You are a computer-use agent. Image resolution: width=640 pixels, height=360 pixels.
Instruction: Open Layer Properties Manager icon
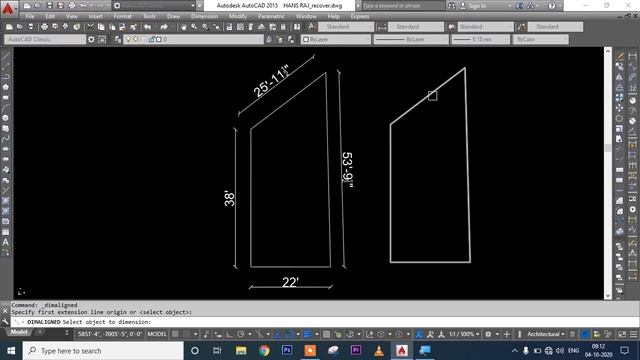click(x=118, y=40)
